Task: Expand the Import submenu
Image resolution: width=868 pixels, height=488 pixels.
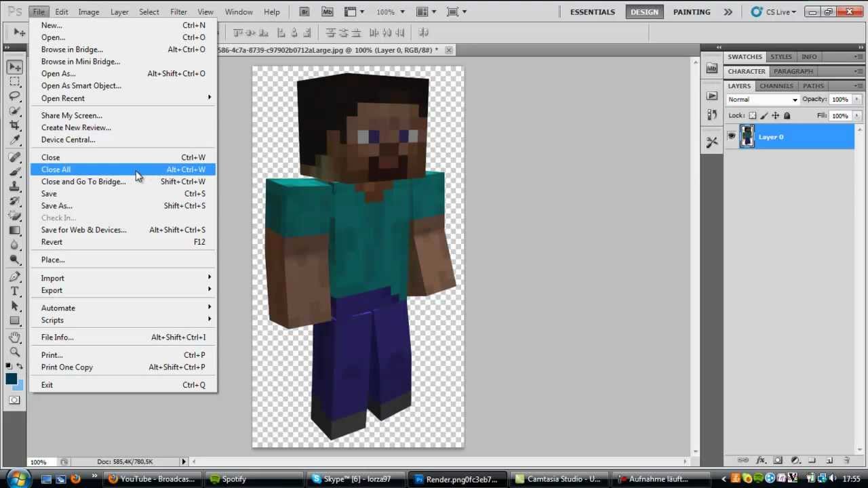Action: coord(123,278)
